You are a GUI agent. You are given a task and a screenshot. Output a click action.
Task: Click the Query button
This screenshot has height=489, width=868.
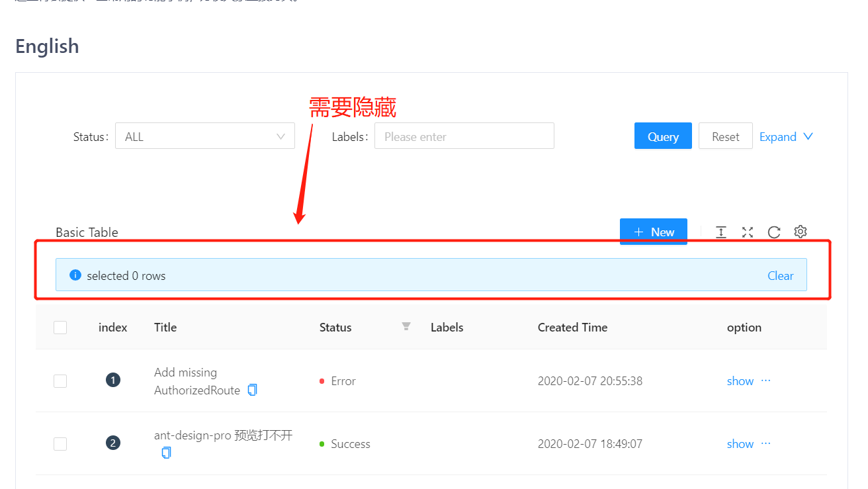[x=663, y=136]
